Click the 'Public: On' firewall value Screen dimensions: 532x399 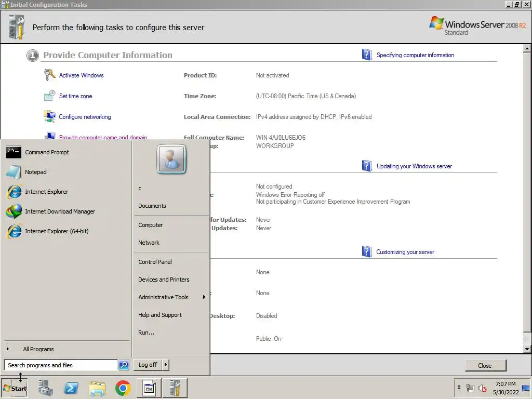click(x=269, y=339)
